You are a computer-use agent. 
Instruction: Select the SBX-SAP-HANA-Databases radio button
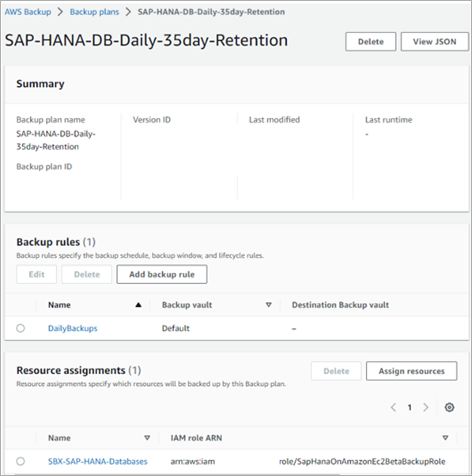click(x=21, y=462)
